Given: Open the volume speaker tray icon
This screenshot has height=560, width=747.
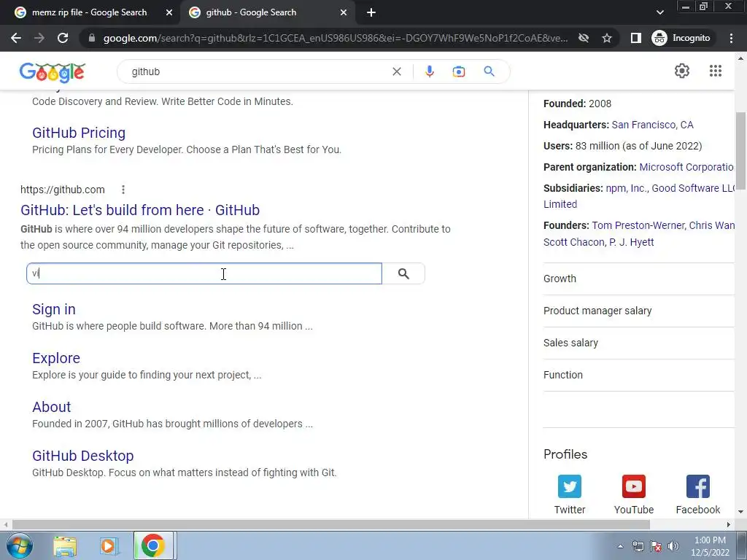Looking at the screenshot, I should (x=673, y=546).
